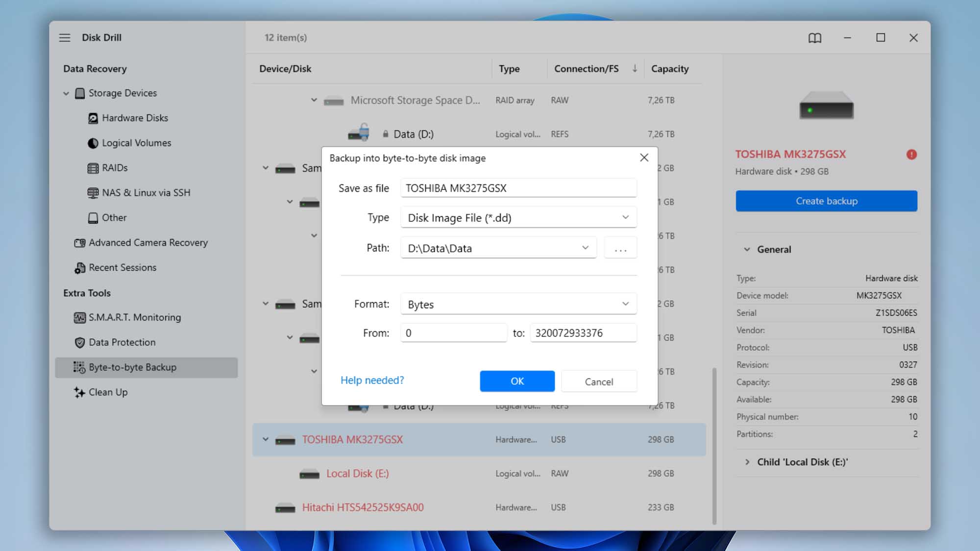The image size is (980, 551).
Task: Open the Type dropdown for Disk Image File
Action: pyautogui.click(x=518, y=218)
